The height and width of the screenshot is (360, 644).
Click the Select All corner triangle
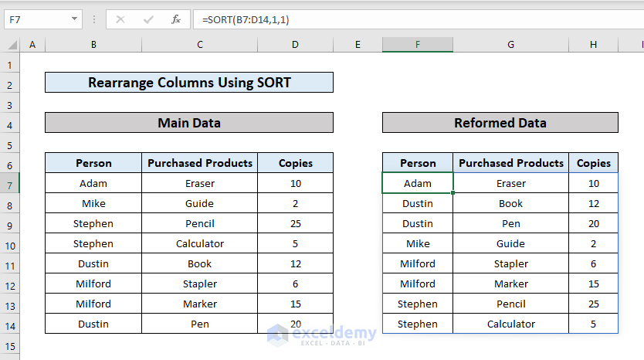click(10, 45)
